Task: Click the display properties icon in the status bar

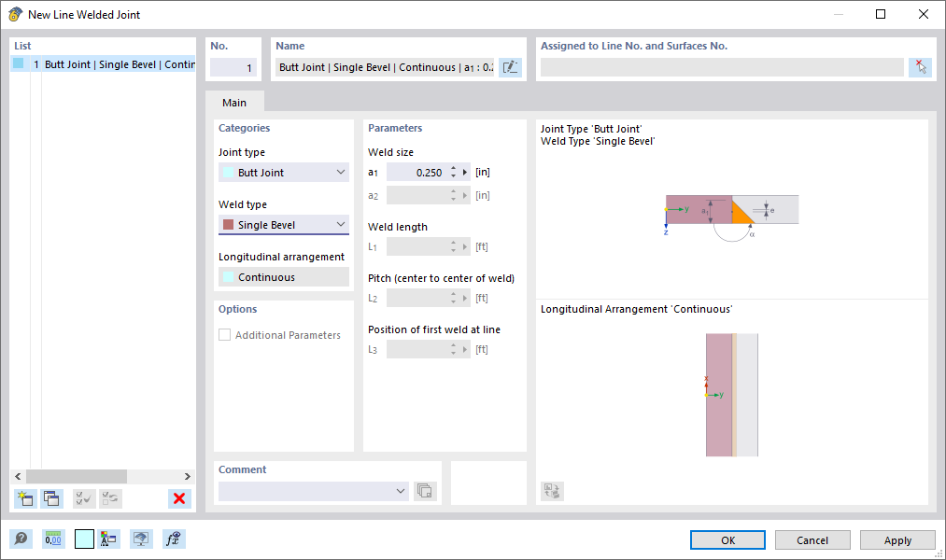Action: click(107, 539)
